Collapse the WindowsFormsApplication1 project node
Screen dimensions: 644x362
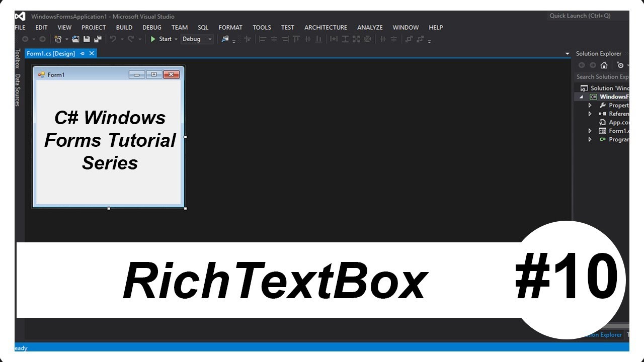click(x=582, y=97)
